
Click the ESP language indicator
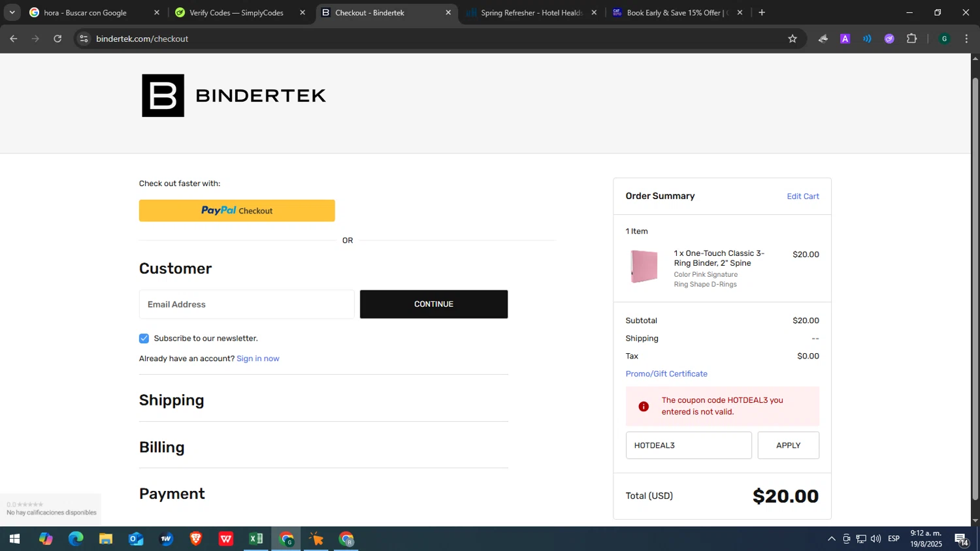pyautogui.click(x=894, y=539)
